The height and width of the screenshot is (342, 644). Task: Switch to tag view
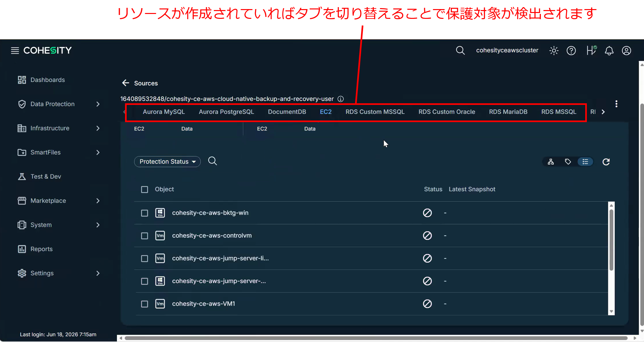tap(568, 162)
